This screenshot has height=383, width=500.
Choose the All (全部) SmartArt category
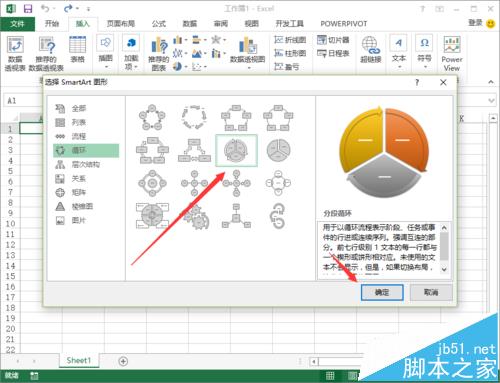[86, 108]
